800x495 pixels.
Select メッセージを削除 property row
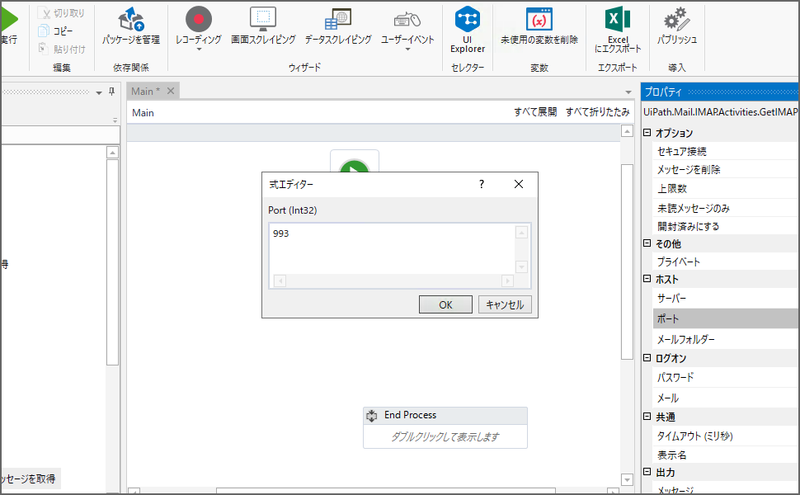point(725,169)
